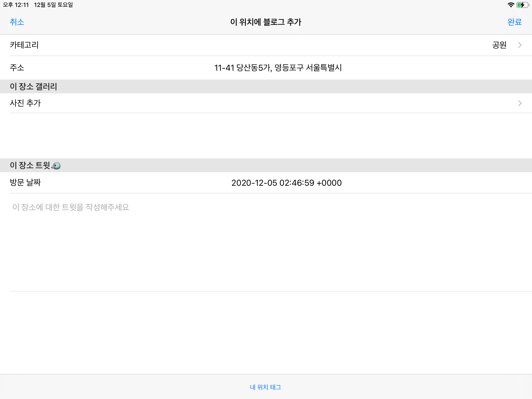532x399 pixels.
Task: Click the address 11-41 당산동5가 text
Action: tap(278, 68)
